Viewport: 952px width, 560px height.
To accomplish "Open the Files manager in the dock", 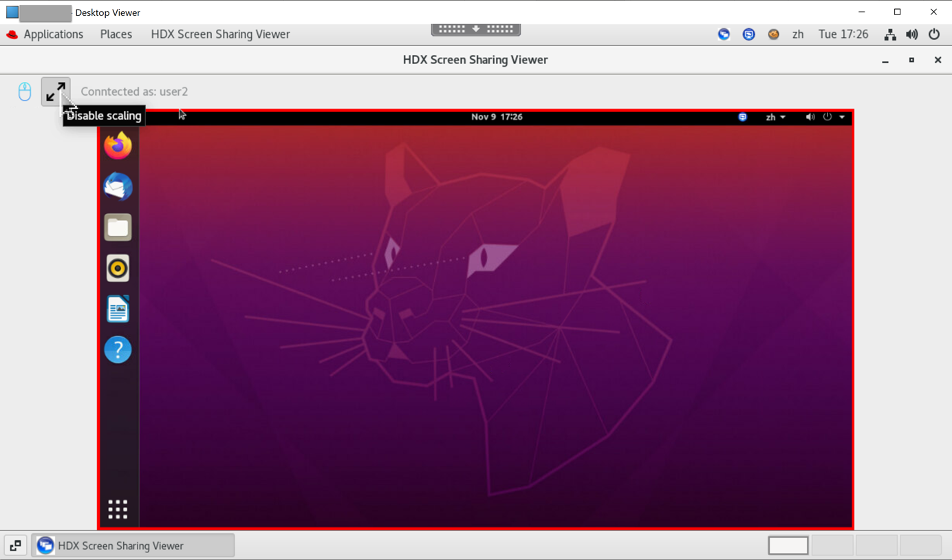I will pos(118,228).
